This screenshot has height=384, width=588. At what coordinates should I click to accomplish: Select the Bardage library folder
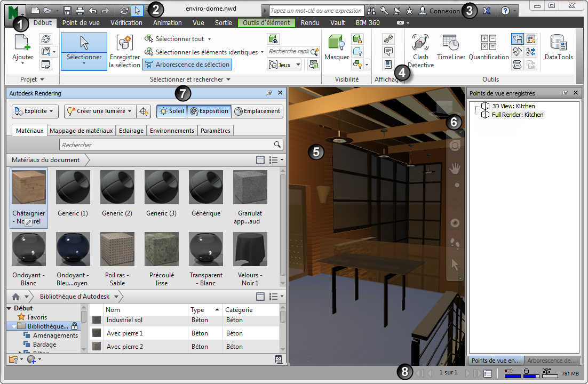pyautogui.click(x=44, y=345)
